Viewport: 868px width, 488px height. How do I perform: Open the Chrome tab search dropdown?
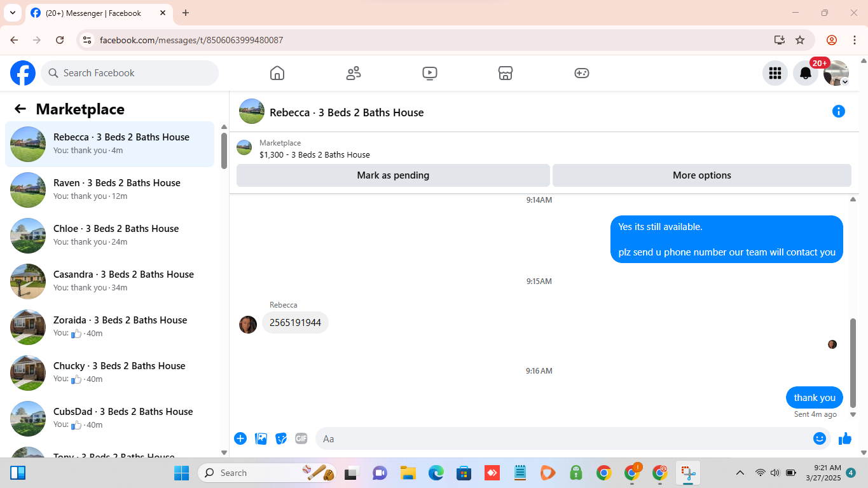(x=12, y=13)
